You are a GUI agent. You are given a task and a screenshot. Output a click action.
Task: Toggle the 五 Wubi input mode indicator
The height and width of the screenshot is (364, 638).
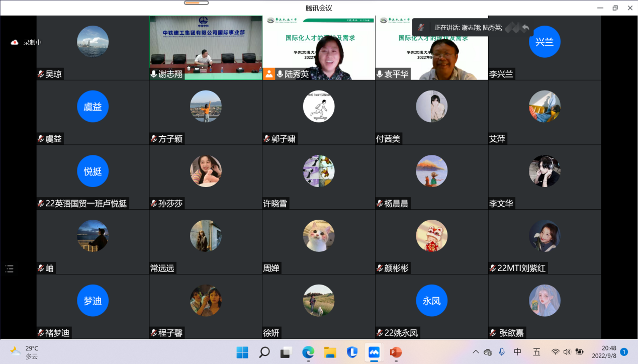536,352
